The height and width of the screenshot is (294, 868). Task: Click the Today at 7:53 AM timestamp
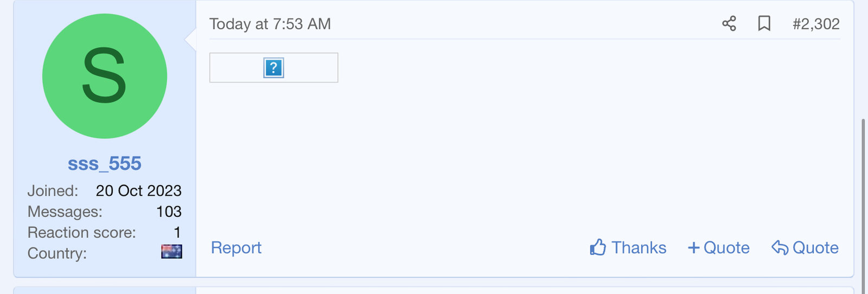[x=270, y=24]
